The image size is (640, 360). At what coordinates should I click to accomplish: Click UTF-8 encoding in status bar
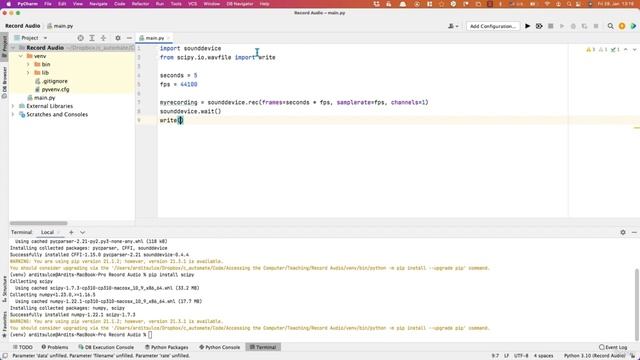(x=521, y=356)
